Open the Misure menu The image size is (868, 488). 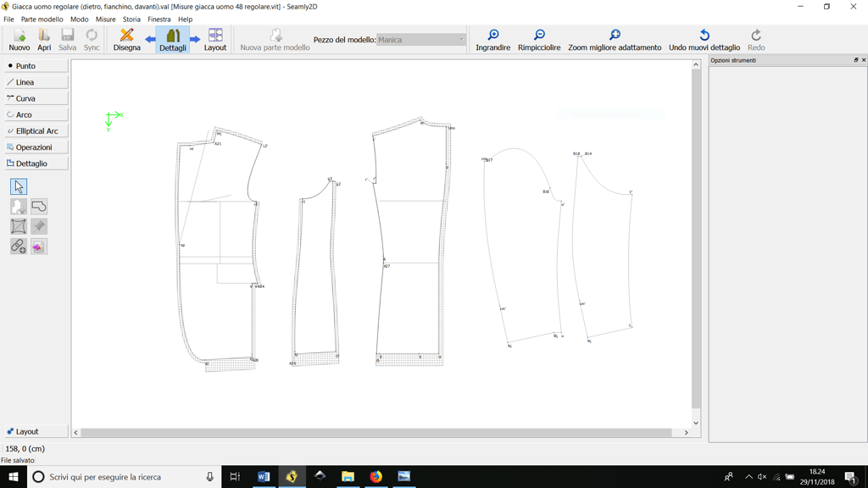click(105, 19)
